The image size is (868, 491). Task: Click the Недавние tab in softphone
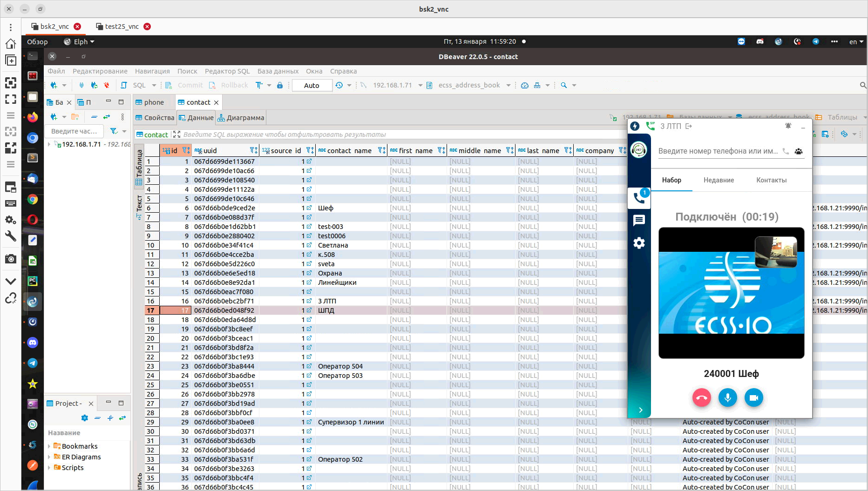click(x=719, y=180)
